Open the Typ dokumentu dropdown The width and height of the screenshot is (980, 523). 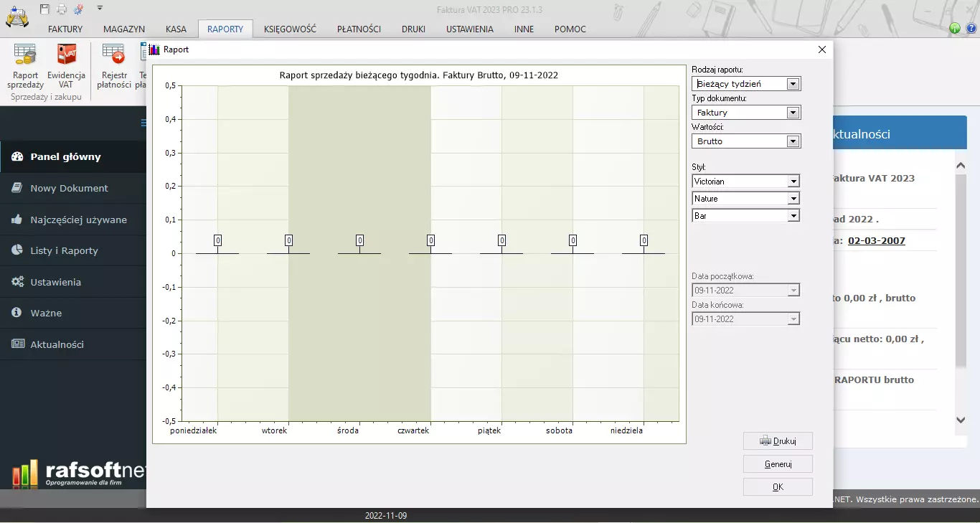(x=793, y=113)
